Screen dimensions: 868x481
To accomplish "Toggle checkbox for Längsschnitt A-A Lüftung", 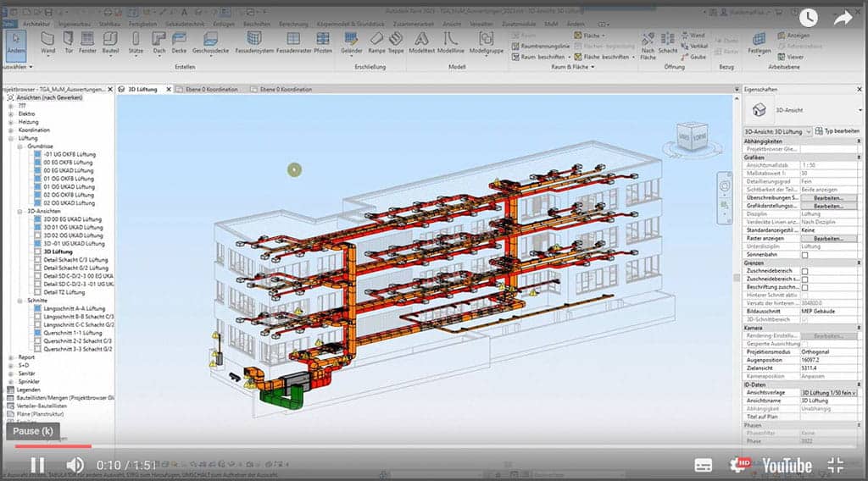I will tap(37, 308).
